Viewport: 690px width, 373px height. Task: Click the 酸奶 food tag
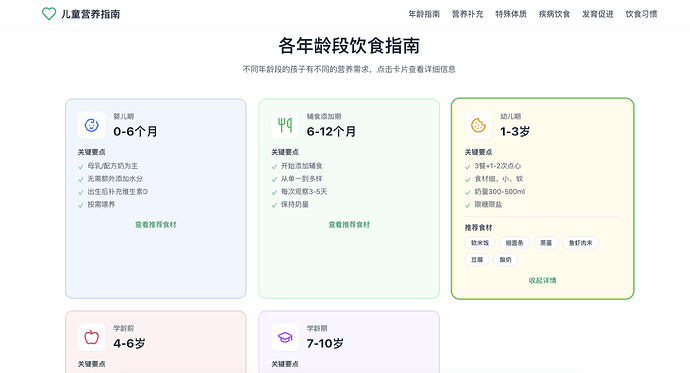point(505,260)
